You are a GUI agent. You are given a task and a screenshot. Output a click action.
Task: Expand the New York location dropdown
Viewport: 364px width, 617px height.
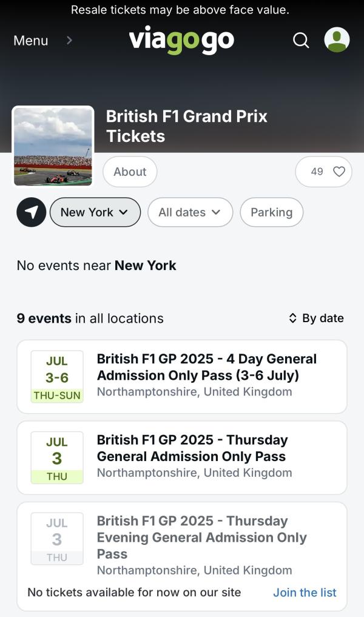click(x=95, y=212)
